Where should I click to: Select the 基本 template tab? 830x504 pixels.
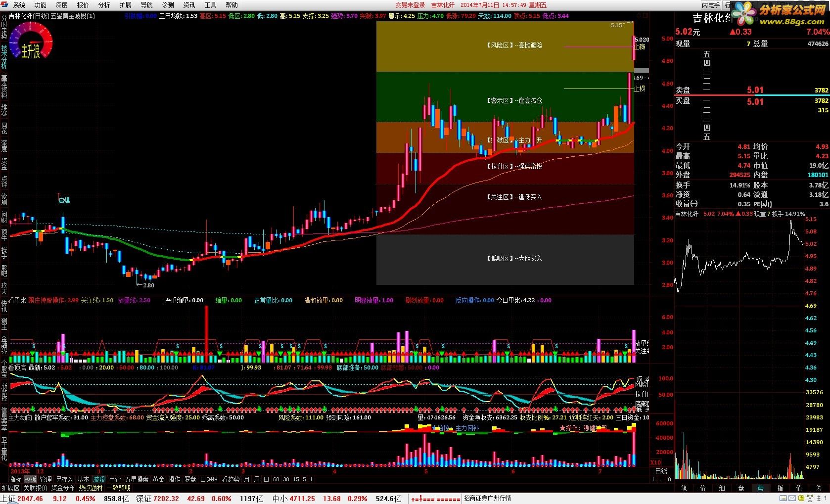tap(83, 479)
